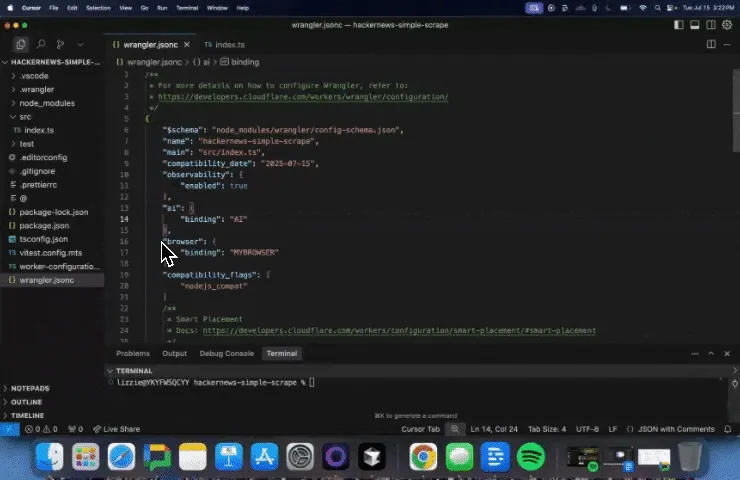Open the Problems panel tab

point(132,353)
